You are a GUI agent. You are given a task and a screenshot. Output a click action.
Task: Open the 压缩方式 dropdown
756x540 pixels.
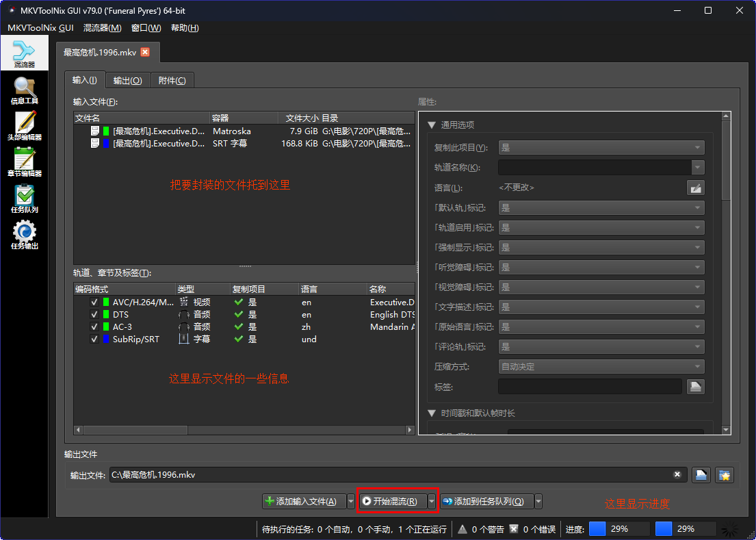tap(601, 366)
